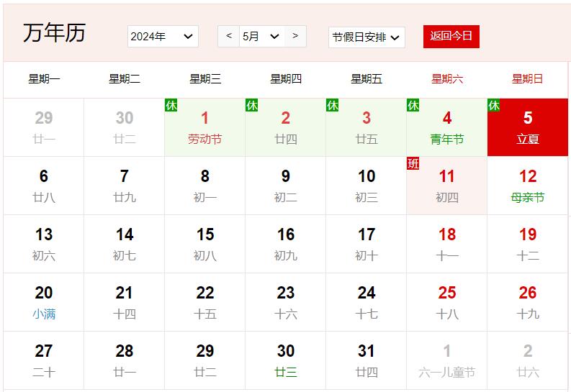
Task: Click the 休 badge on May 5
Action: click(x=493, y=105)
